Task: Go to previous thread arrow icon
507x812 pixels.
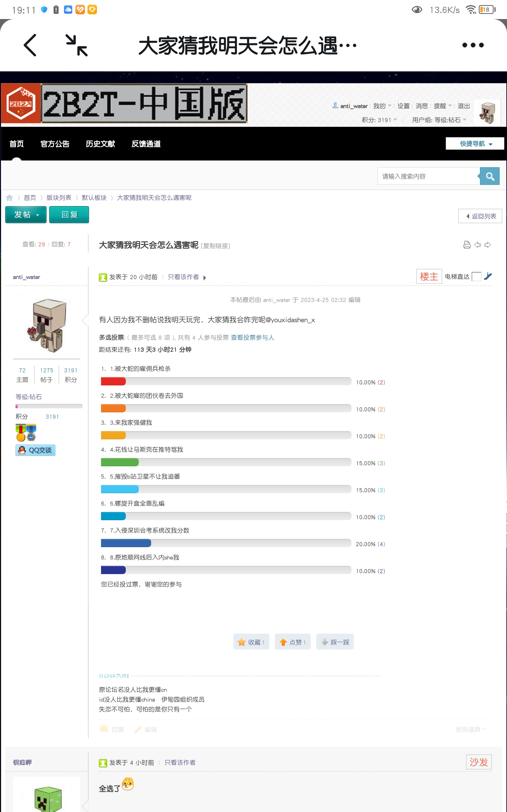Action: click(478, 245)
